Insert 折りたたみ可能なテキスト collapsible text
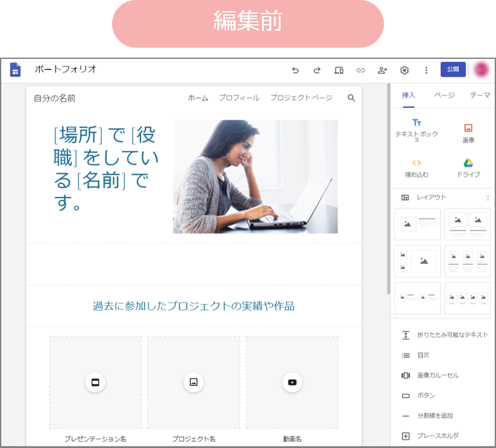This screenshot has width=496, height=448. pos(445,335)
